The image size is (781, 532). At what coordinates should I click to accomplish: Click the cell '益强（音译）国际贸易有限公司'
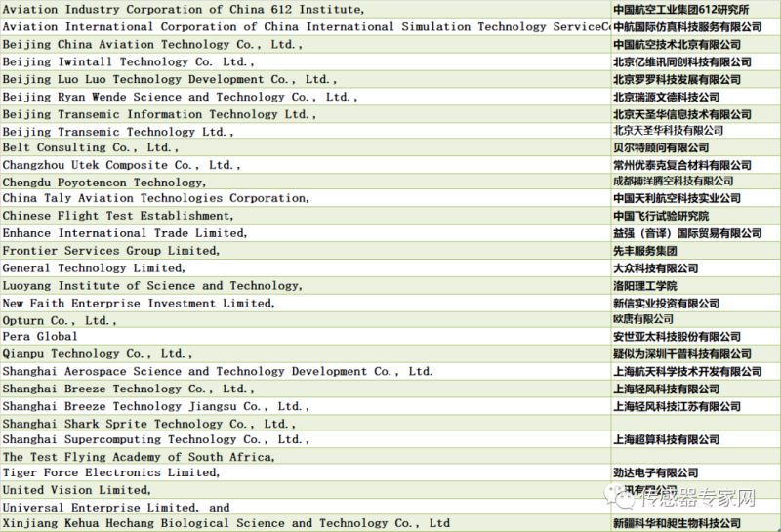click(694, 233)
